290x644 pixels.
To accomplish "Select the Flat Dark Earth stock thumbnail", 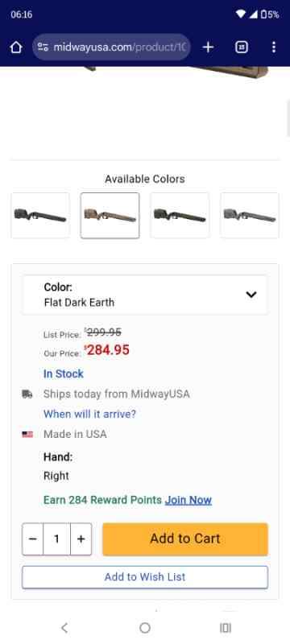I will [110, 216].
